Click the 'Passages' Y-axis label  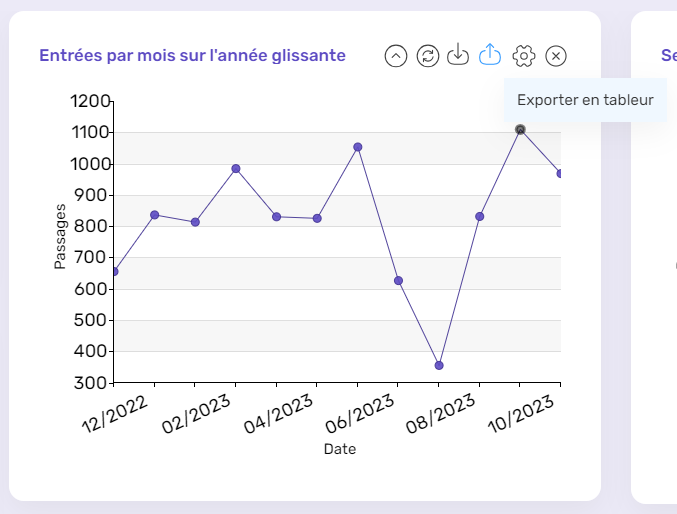(x=60, y=236)
